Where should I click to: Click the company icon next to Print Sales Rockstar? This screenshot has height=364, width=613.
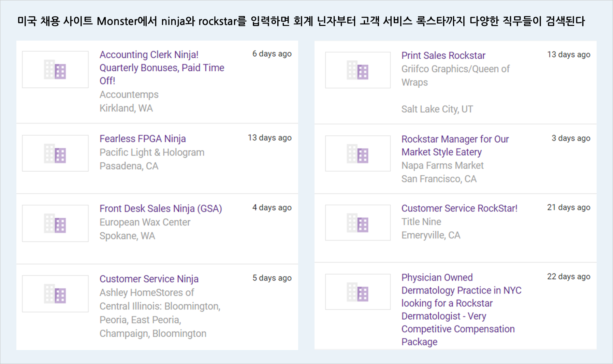pyautogui.click(x=357, y=70)
